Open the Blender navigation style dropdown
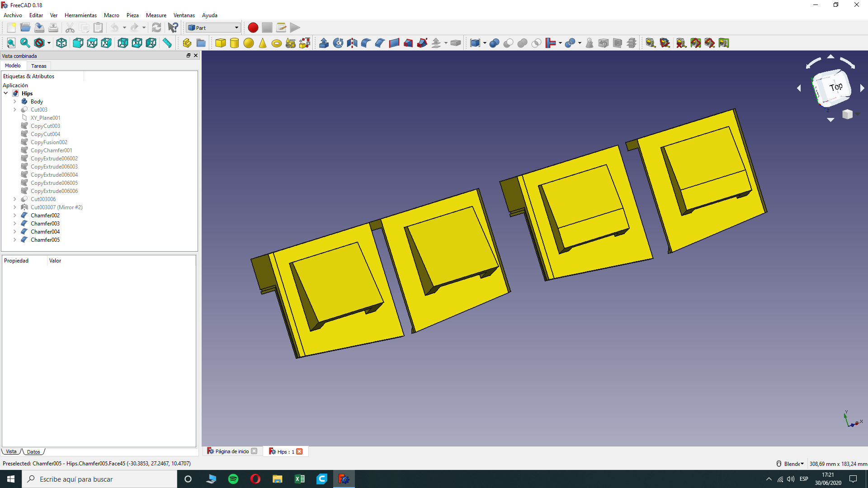Image resolution: width=868 pixels, height=488 pixels. pyautogui.click(x=793, y=464)
